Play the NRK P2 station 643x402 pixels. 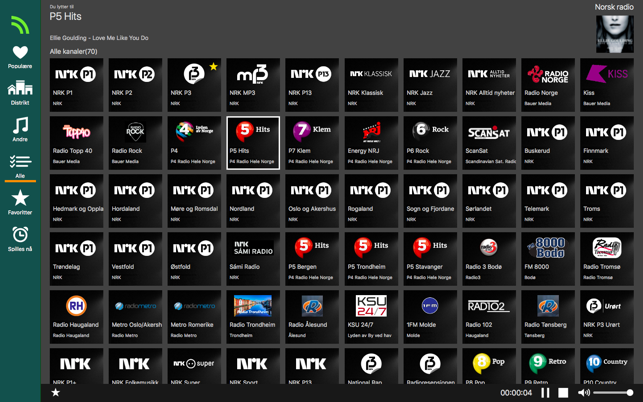click(x=135, y=85)
